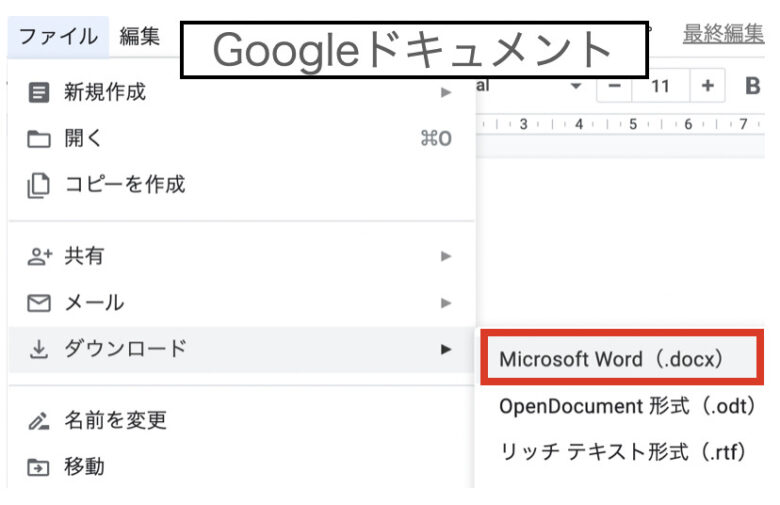Image resolution: width=780 pixels, height=505 pixels.
Task: Click the メール envelope icon
Action: [x=39, y=303]
